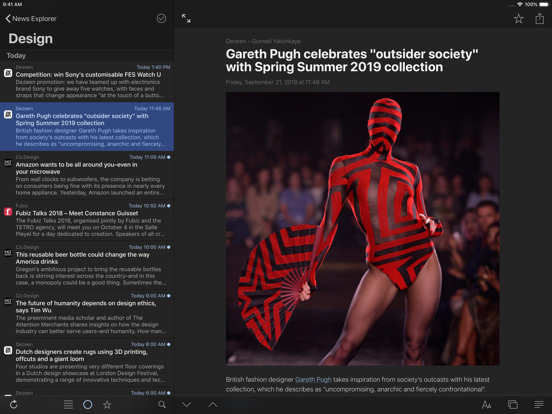Toggle fullscreen article view arrows icon
The height and width of the screenshot is (414, 552).
click(186, 18)
